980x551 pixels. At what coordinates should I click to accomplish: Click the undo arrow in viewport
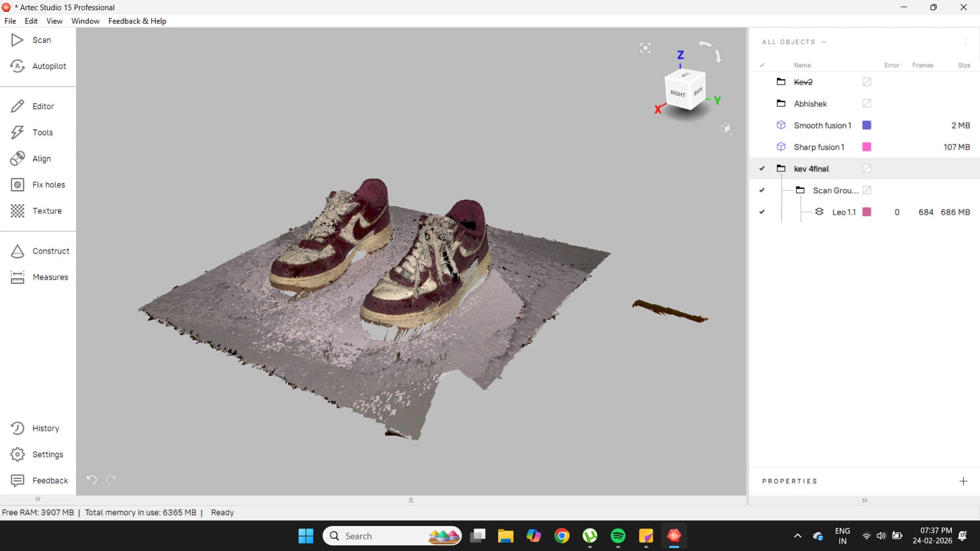(x=91, y=480)
